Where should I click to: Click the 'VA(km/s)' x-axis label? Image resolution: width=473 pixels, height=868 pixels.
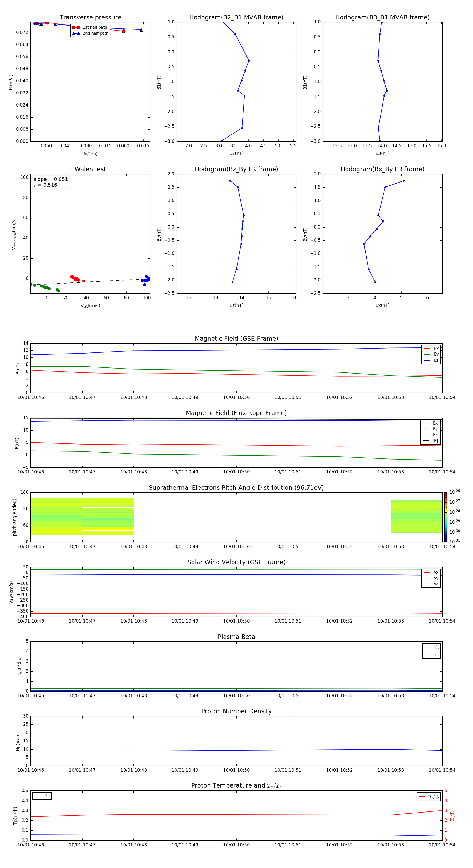click(90, 306)
